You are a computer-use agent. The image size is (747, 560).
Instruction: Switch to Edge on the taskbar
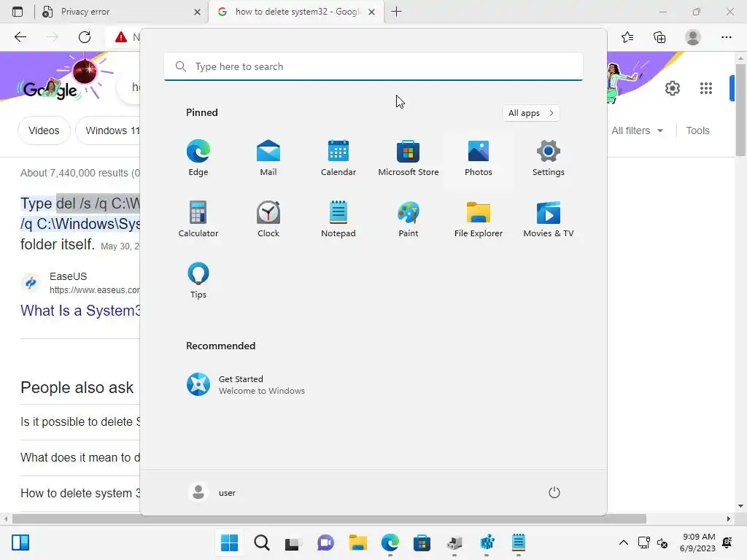click(x=390, y=542)
